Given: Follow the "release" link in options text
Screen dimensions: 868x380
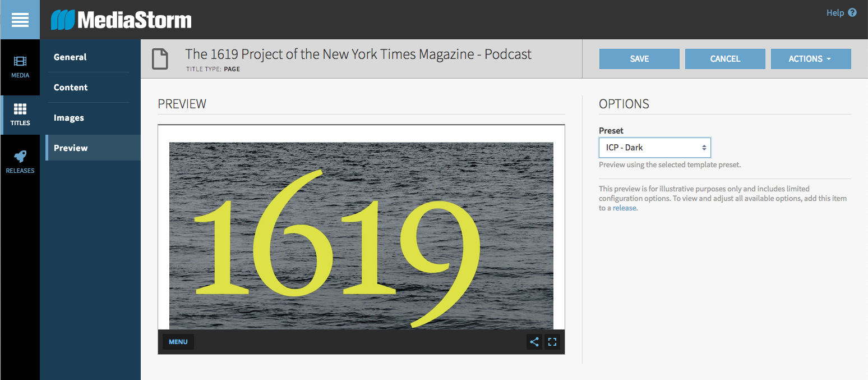Looking at the screenshot, I should [x=624, y=208].
